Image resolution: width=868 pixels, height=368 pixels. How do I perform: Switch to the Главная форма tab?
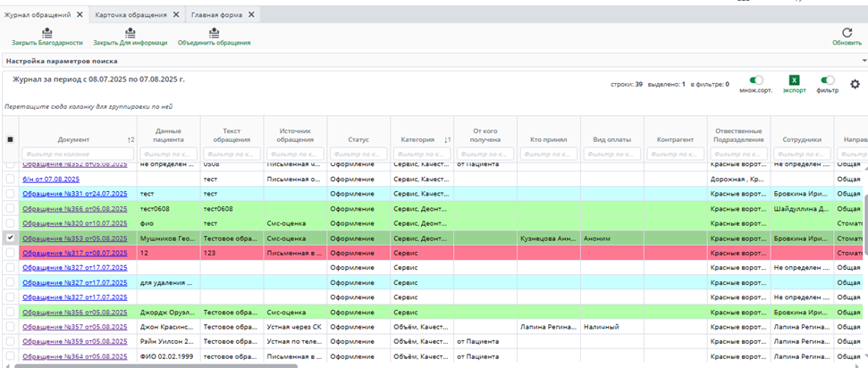pyautogui.click(x=216, y=15)
